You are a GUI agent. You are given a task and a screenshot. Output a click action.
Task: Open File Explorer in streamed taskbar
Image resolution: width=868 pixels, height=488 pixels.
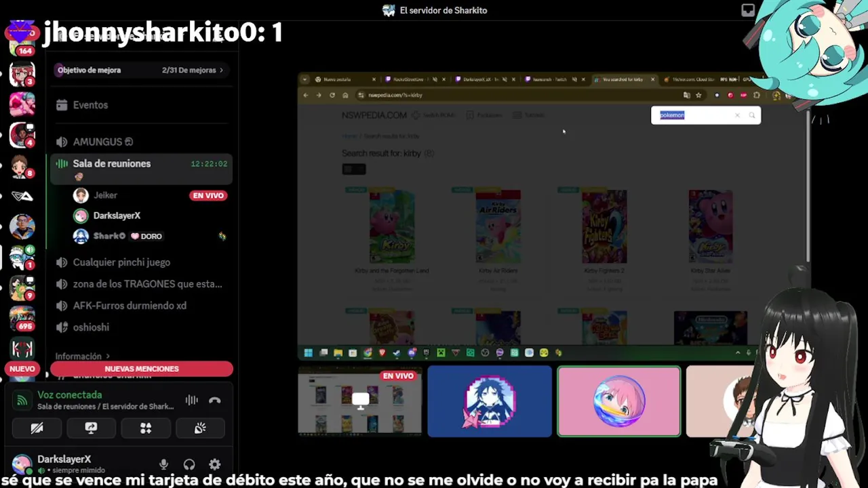pyautogui.click(x=338, y=352)
